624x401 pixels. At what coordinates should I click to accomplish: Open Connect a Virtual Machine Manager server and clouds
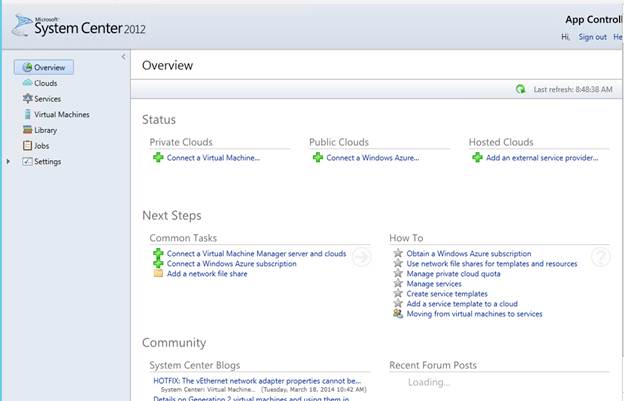coord(256,253)
